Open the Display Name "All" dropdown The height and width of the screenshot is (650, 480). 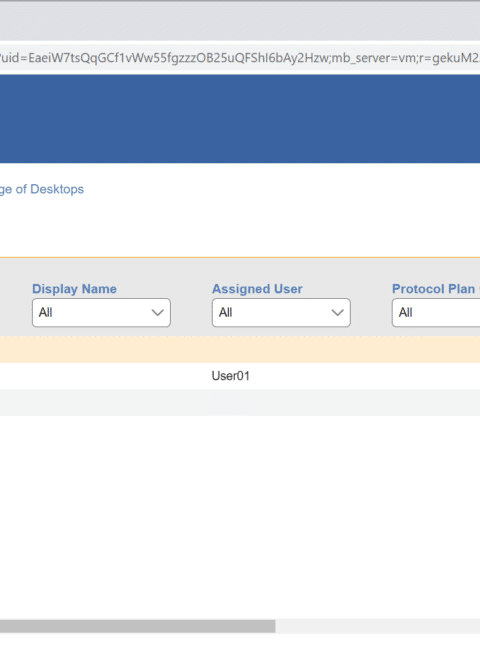102,313
